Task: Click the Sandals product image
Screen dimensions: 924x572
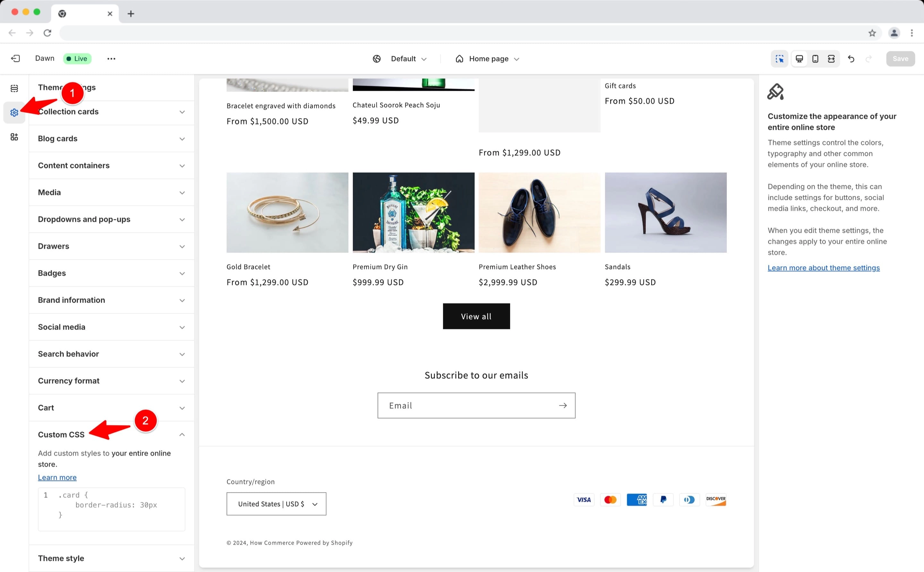Action: point(665,213)
